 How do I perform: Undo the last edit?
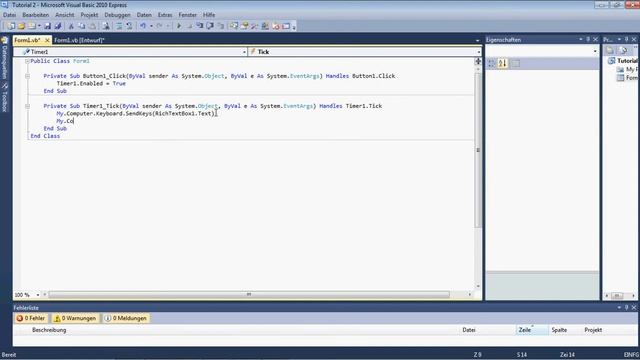pos(143,26)
